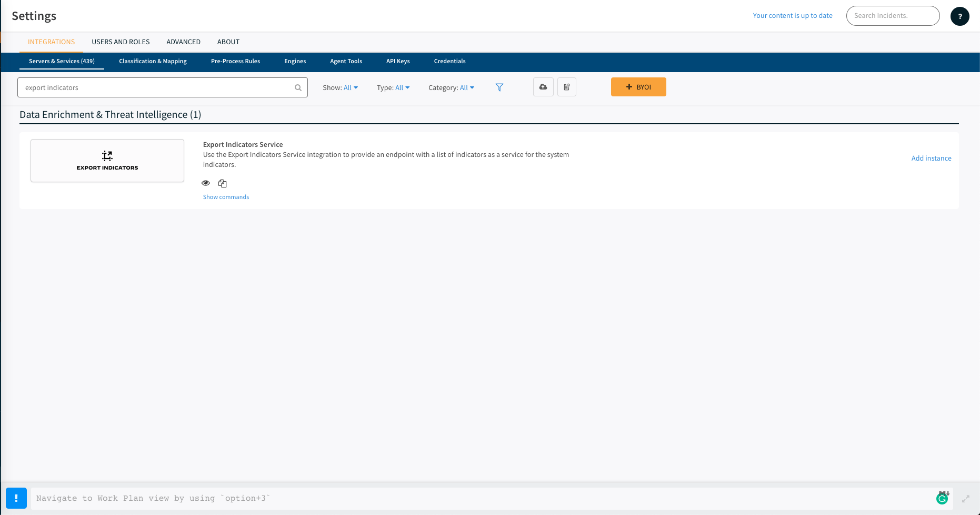
Task: Click the funnel filter icon
Action: tap(499, 87)
